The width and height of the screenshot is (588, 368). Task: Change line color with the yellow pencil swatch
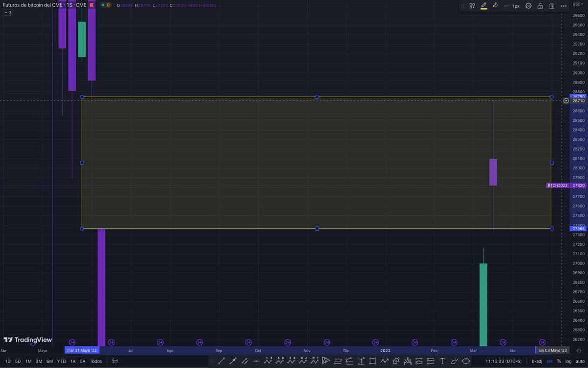coord(484,6)
